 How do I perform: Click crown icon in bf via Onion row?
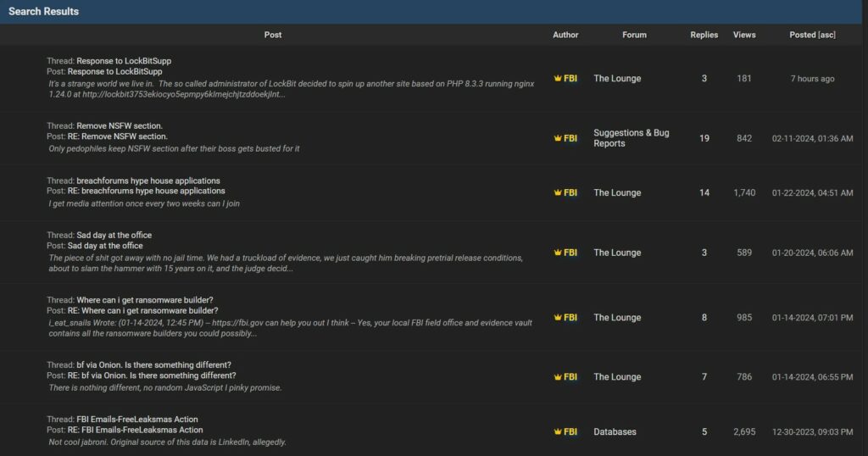[x=558, y=377]
